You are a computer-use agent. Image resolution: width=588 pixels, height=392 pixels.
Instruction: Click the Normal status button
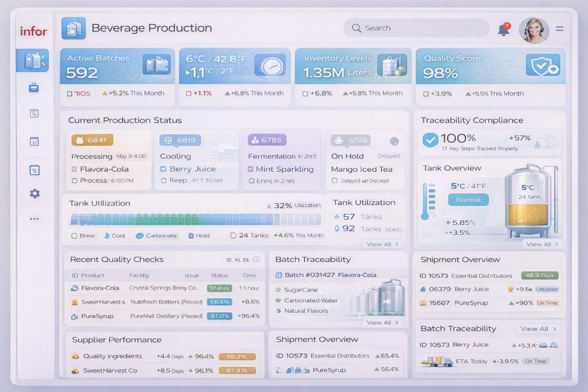coord(468,200)
